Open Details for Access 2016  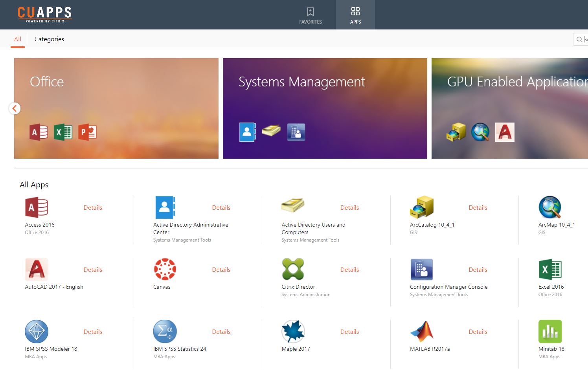pyautogui.click(x=93, y=208)
